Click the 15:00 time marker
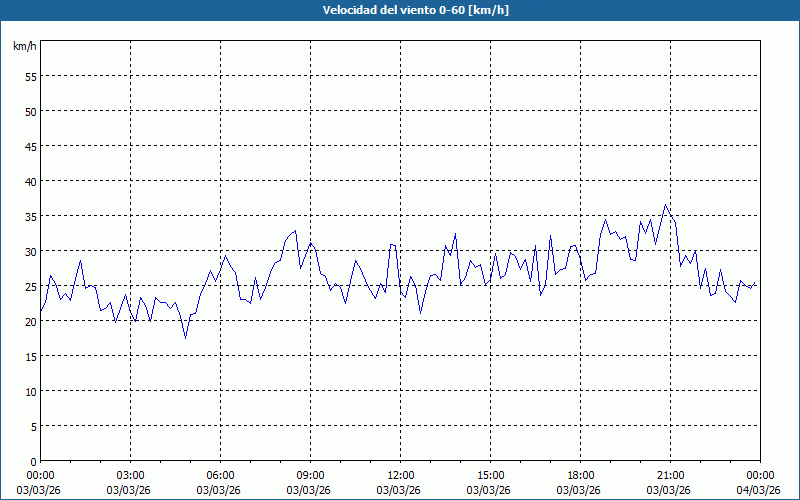This screenshot has height=500, width=800. [491, 475]
